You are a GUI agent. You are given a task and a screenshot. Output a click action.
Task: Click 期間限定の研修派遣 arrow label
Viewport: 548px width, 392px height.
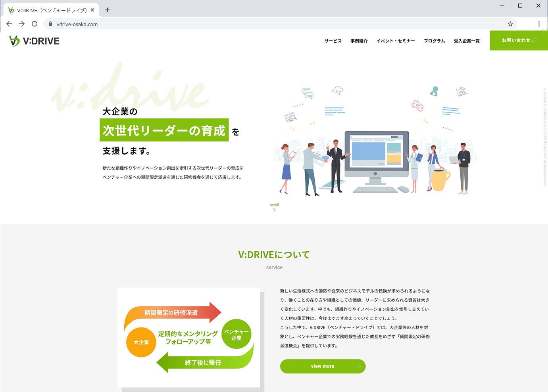coord(171,313)
